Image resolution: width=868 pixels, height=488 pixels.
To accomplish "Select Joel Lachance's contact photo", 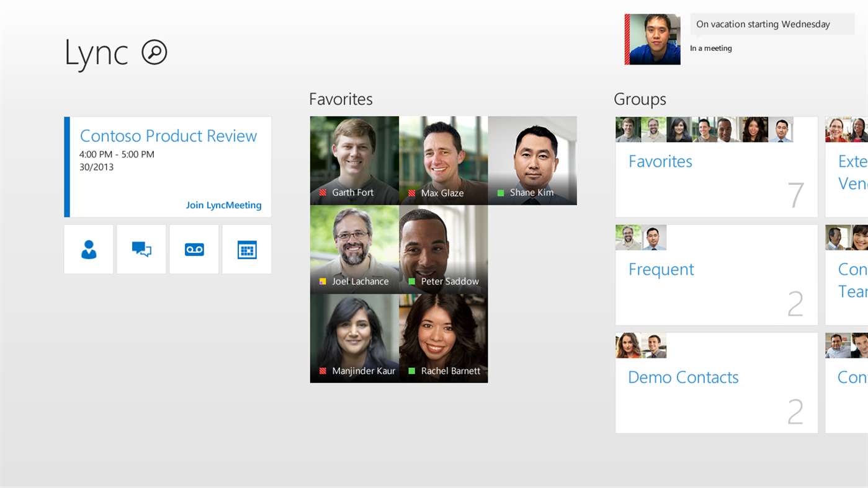I will coord(354,249).
